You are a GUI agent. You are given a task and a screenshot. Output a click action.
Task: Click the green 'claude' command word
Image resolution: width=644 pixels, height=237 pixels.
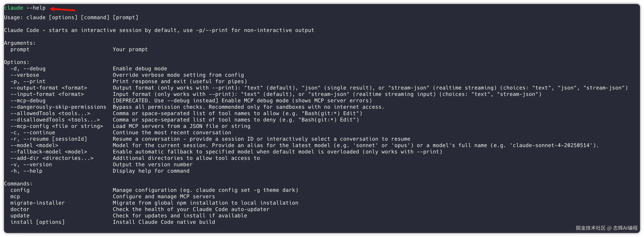14,8
